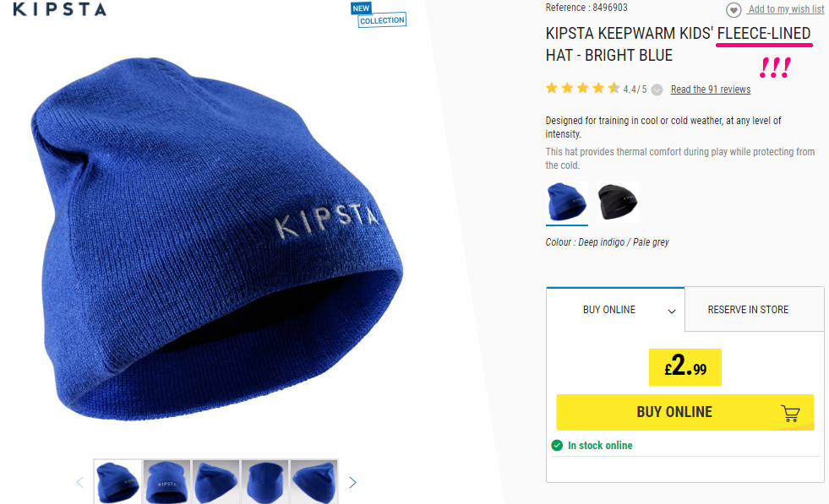
Task: View the last hat thumbnail image
Action: [x=314, y=482]
